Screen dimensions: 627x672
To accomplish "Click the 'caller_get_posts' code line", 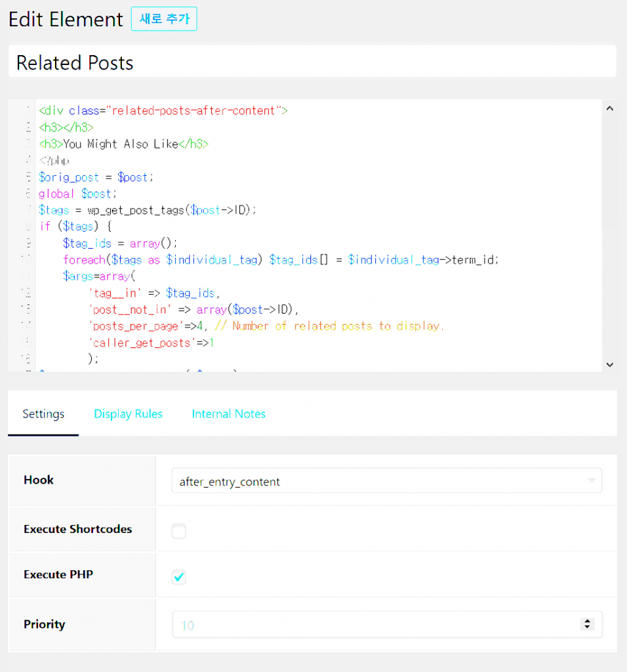I will click(x=151, y=343).
